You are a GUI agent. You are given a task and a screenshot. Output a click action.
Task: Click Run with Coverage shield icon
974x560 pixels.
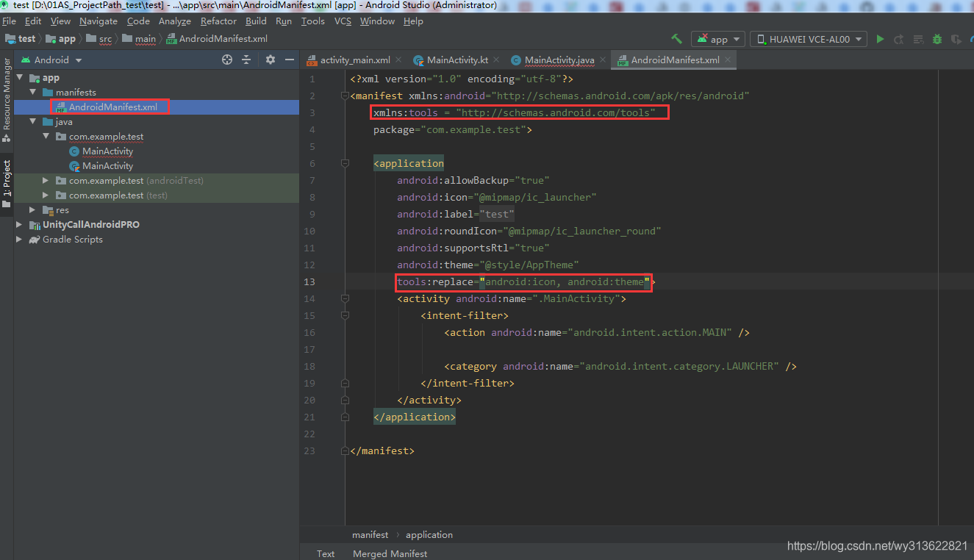coord(956,39)
